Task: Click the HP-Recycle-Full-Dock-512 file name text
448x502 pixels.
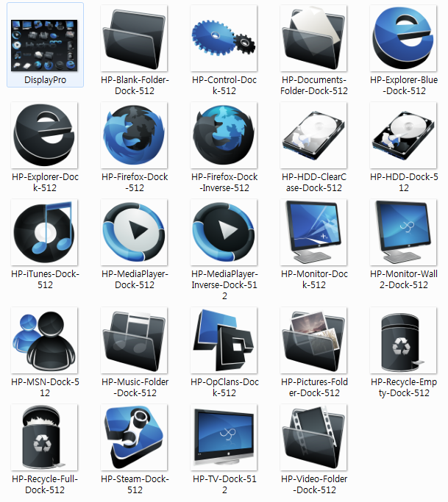Action: [45, 484]
